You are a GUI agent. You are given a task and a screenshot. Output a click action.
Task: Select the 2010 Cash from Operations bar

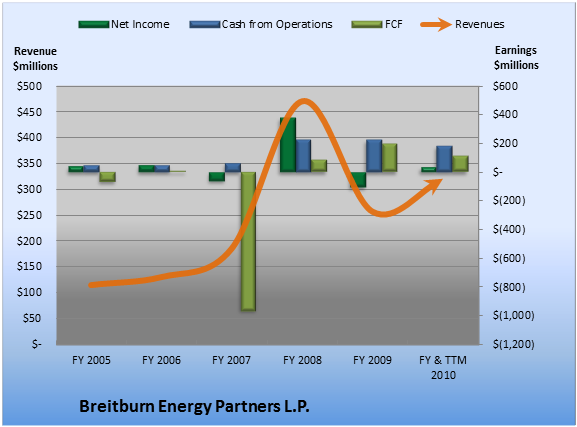point(445,159)
